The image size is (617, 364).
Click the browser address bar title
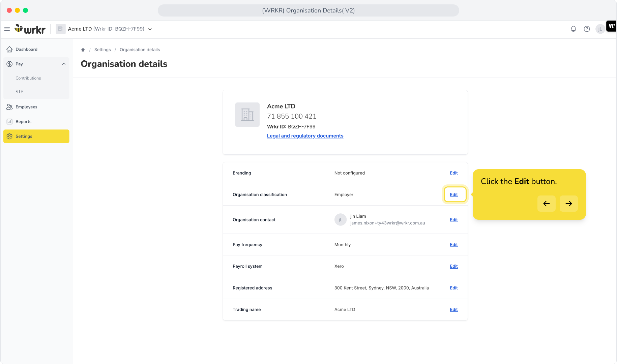point(308,10)
